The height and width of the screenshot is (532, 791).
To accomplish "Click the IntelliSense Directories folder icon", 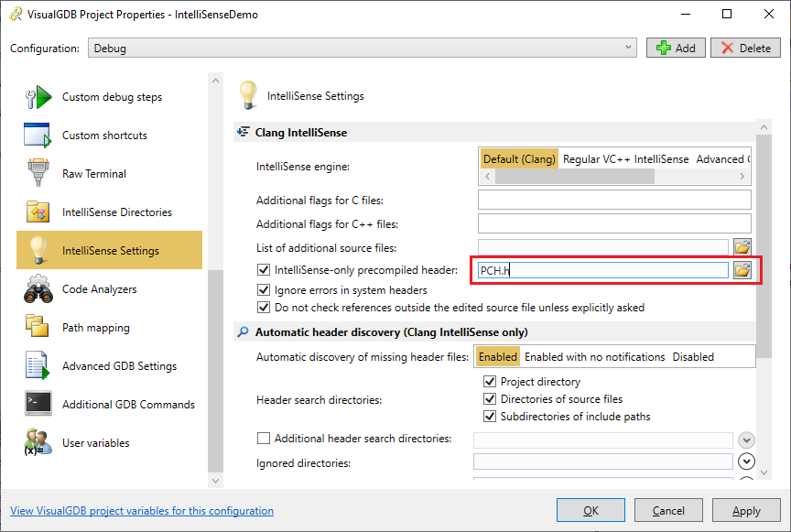I will point(38,212).
